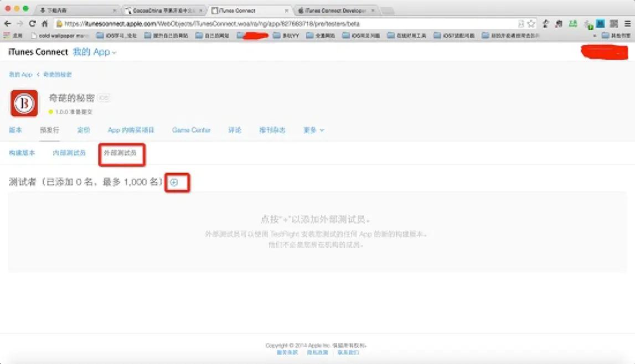Open the 我的 App dropdown in header

coord(95,52)
